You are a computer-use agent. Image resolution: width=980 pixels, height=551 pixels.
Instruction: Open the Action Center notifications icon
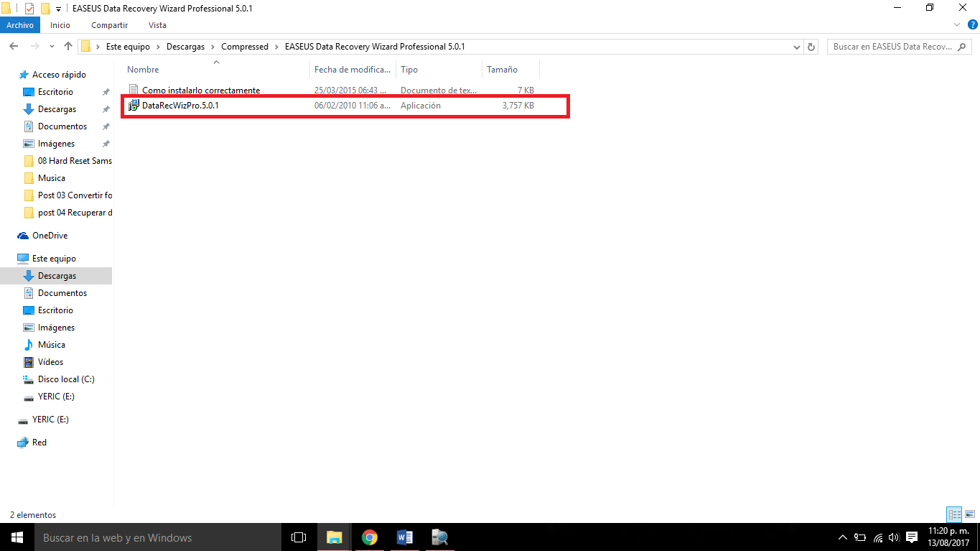point(912,537)
